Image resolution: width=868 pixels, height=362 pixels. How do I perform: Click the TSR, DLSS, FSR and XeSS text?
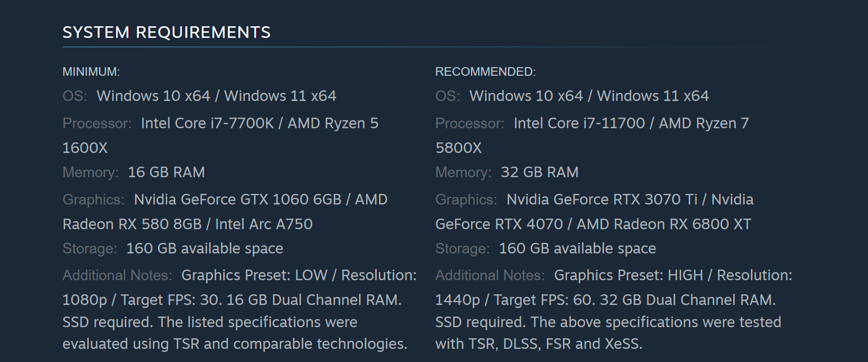(x=555, y=344)
